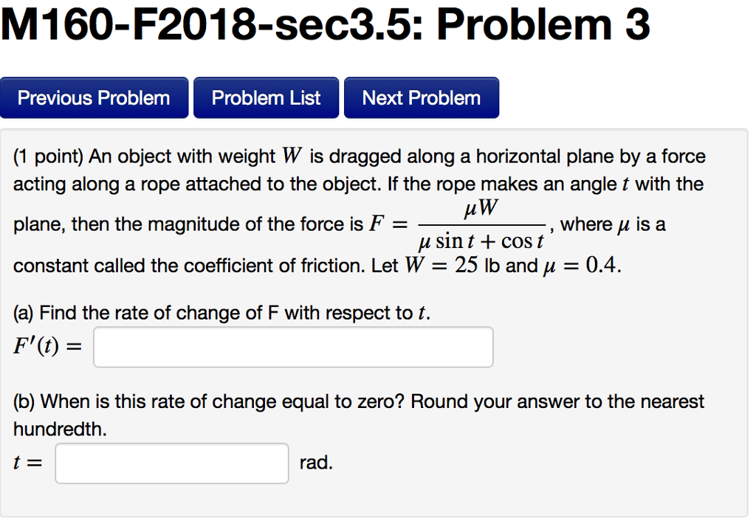The height and width of the screenshot is (532, 756).
Task: Click the F'(t) = label
Action: (x=47, y=345)
